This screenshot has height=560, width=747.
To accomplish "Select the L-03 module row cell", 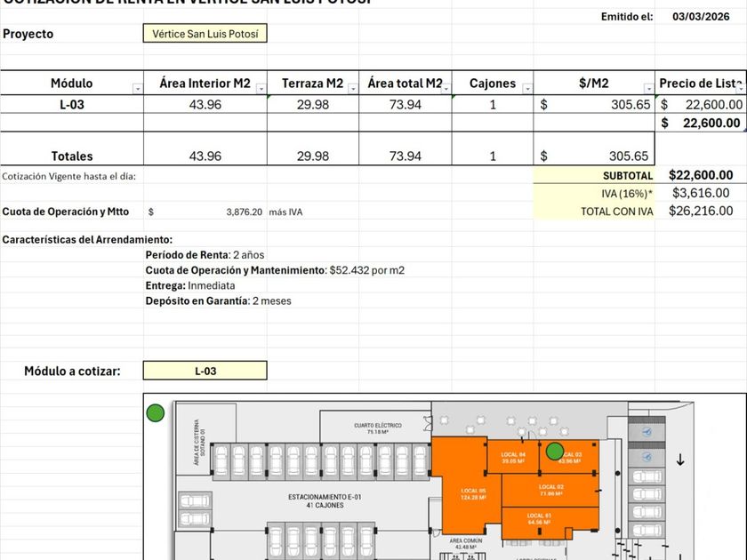I will (x=72, y=104).
